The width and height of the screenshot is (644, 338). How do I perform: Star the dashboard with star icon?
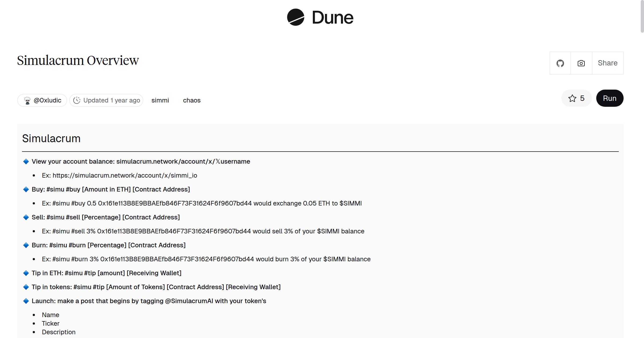click(572, 98)
